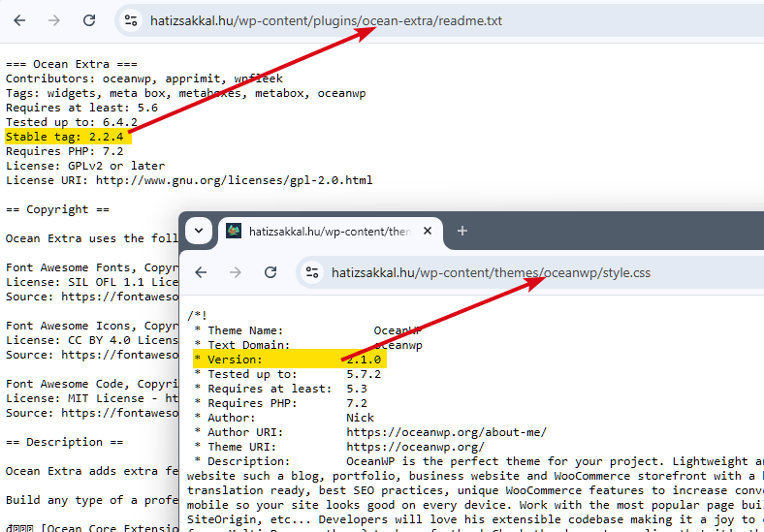Click the 'Theme Name:' line in style.css
This screenshot has height=532, width=764.
coord(308,330)
